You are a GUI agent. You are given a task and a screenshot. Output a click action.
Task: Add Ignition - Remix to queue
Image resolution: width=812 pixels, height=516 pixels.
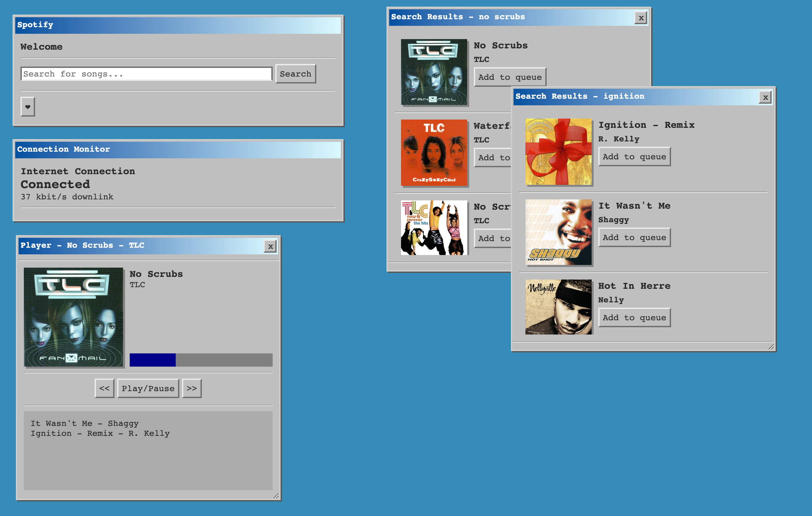point(634,156)
